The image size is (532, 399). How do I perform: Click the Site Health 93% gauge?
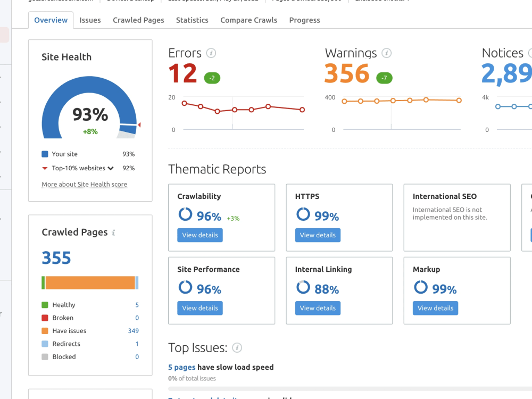point(89,108)
